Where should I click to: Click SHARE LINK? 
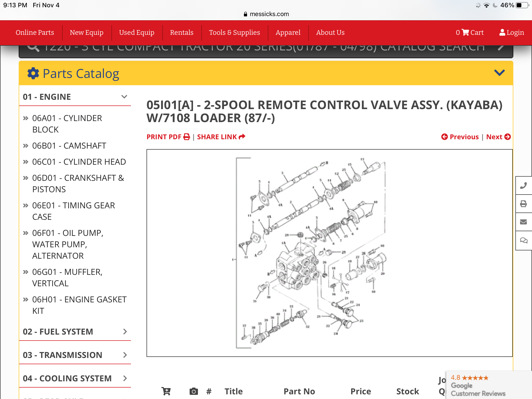221,137
